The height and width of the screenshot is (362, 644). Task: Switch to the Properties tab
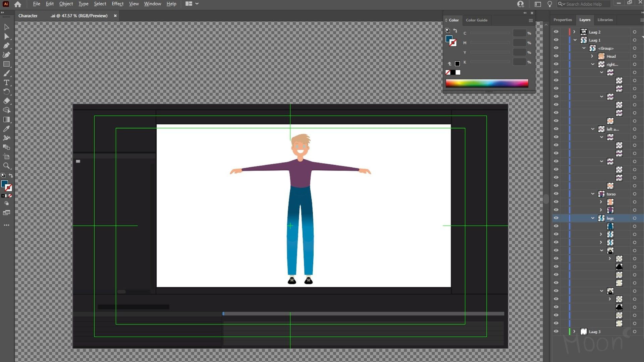point(562,20)
